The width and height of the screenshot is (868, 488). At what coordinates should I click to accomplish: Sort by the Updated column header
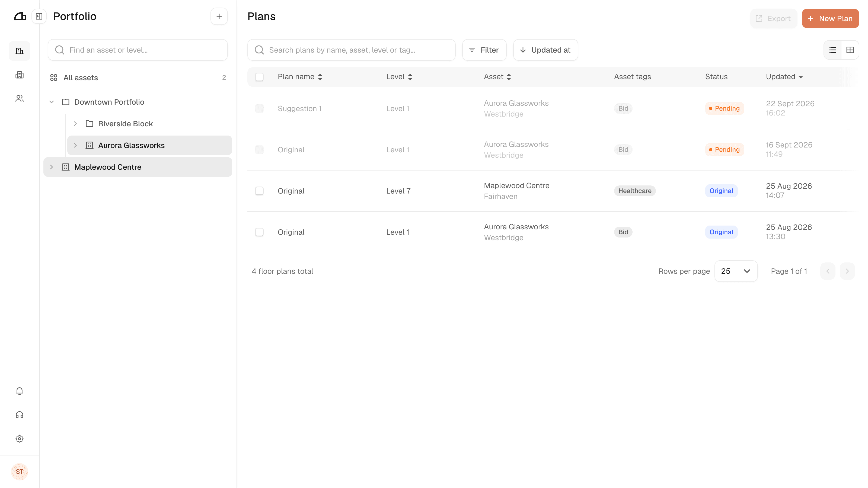coord(784,77)
